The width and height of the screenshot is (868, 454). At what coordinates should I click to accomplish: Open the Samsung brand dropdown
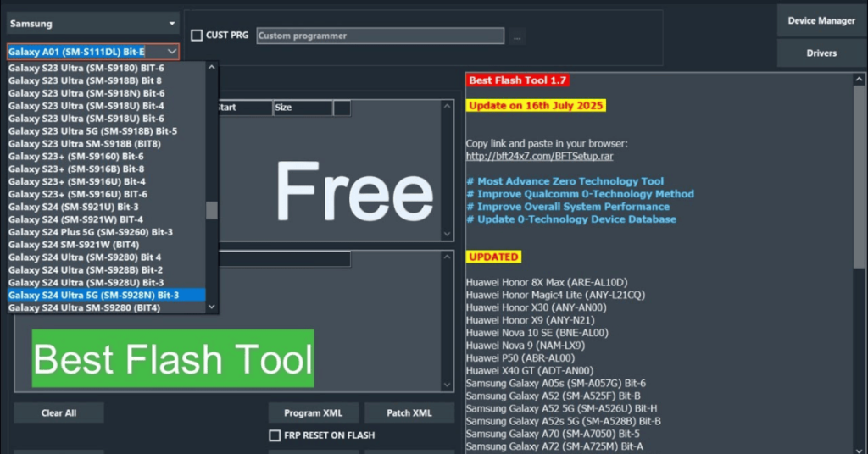[x=93, y=24]
